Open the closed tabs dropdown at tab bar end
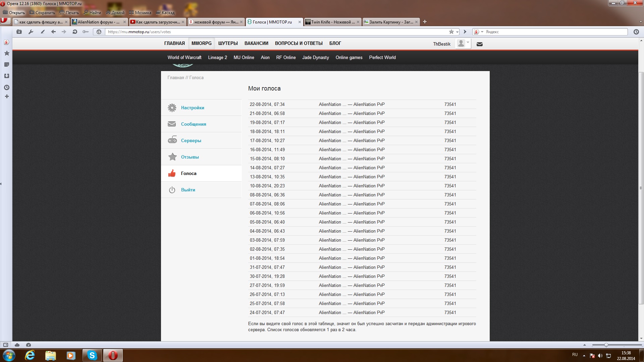Viewport: 644px width, 362px height. coord(641,22)
